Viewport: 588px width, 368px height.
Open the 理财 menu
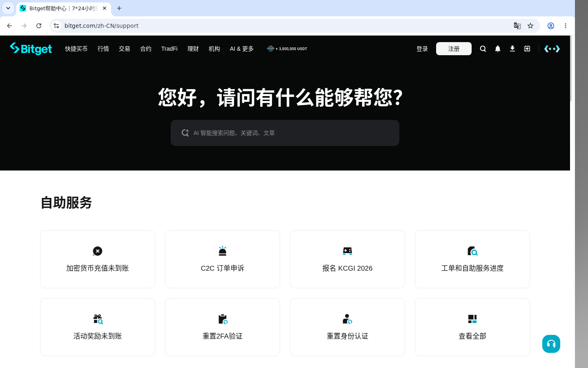click(193, 49)
